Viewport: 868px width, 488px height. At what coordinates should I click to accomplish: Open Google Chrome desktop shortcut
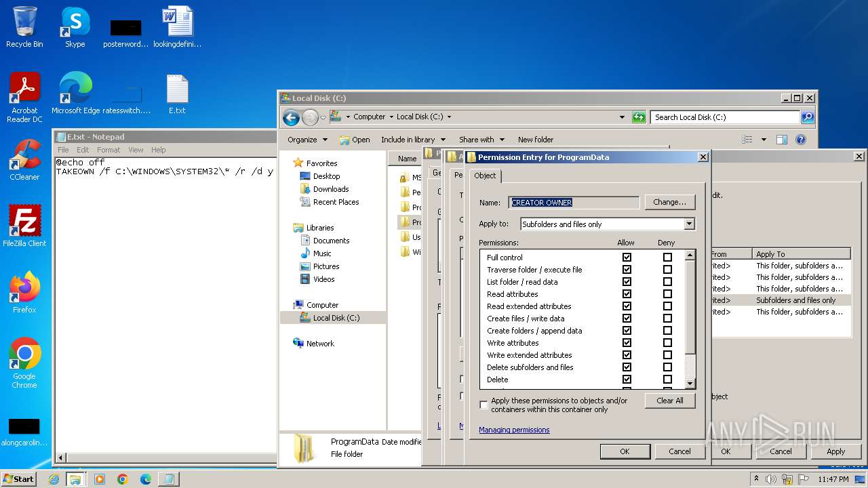pyautogui.click(x=24, y=363)
